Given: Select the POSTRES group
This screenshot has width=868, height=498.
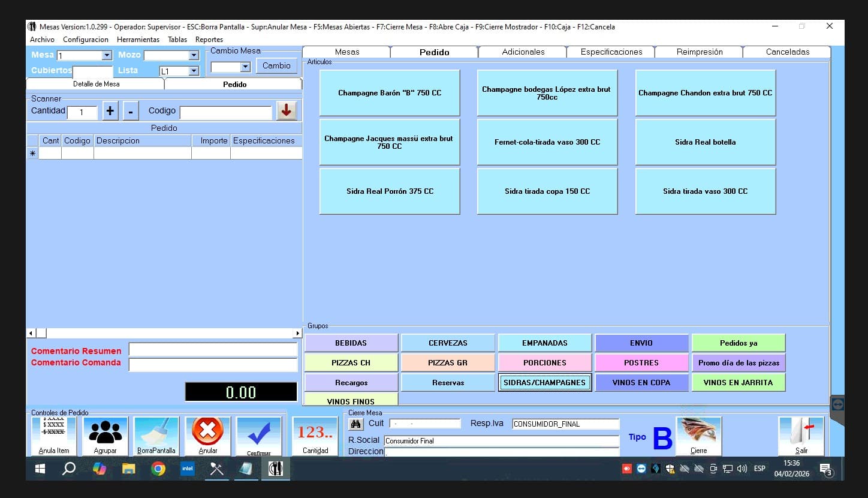Looking at the screenshot, I should (641, 362).
